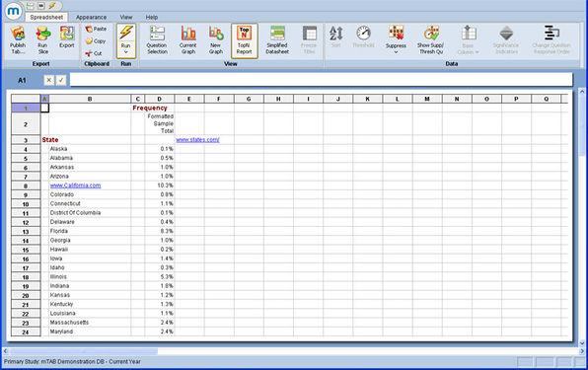
Task: Open Question Selection view
Action: [157, 40]
